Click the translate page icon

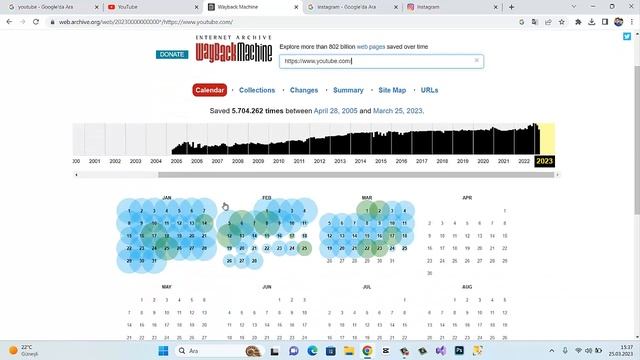click(535, 22)
